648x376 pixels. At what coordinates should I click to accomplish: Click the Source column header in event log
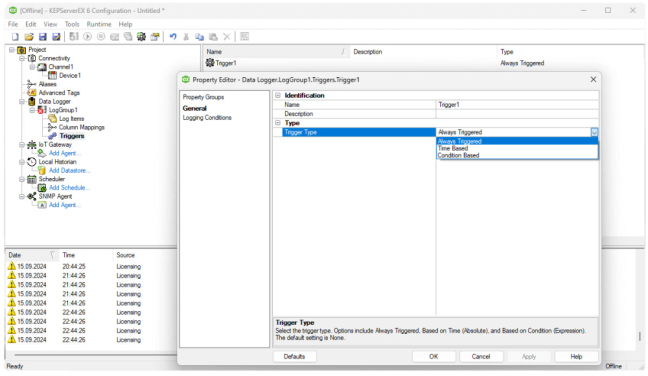click(x=145, y=255)
